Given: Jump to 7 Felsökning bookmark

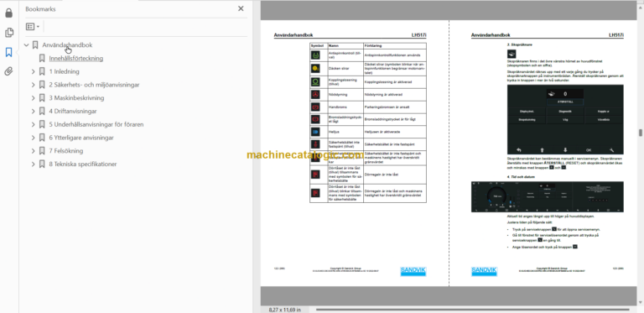Looking at the screenshot, I should click(x=65, y=151).
